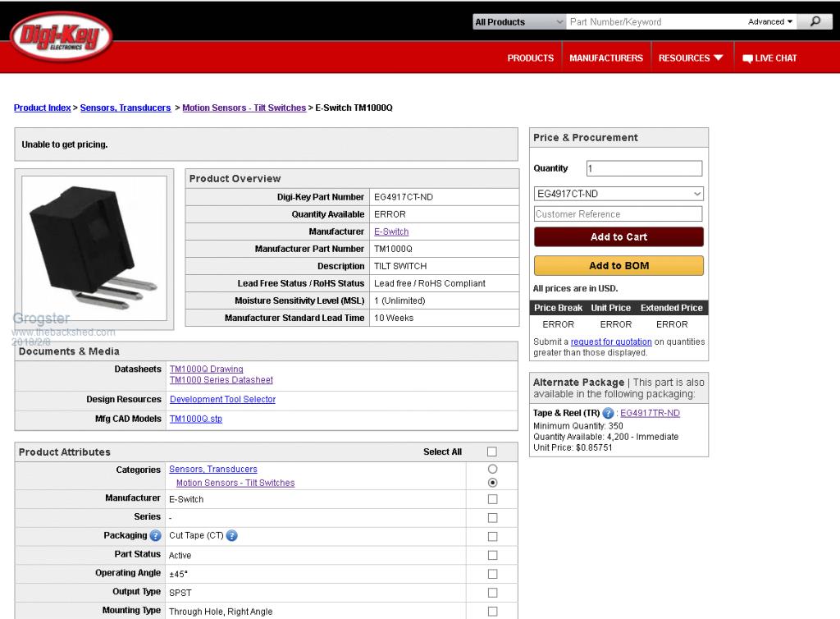Image resolution: width=840 pixels, height=619 pixels.
Task: Open the Resources menu
Action: tap(691, 58)
